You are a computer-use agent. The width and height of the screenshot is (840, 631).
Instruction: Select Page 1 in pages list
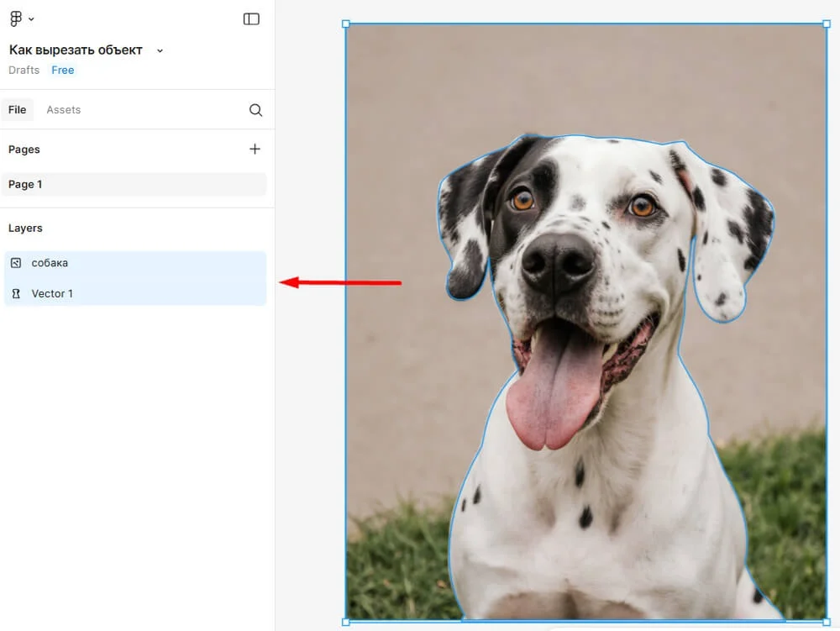[x=134, y=184]
